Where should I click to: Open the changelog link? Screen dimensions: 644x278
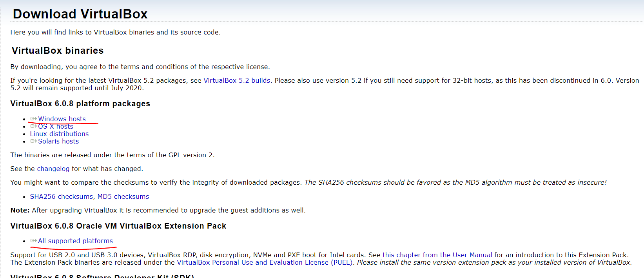pos(53,169)
